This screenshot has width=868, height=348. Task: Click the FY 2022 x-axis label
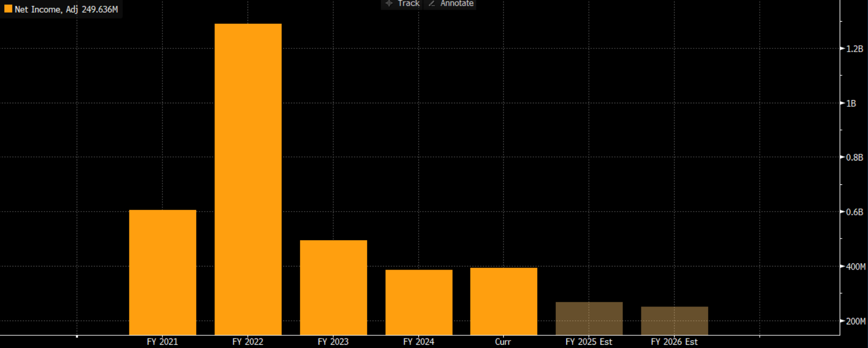248,342
